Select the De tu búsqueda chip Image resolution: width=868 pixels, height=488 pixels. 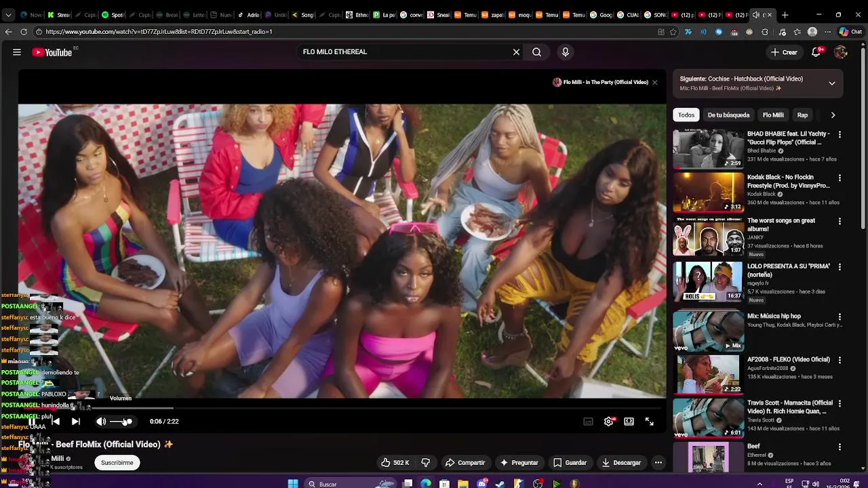coord(728,115)
